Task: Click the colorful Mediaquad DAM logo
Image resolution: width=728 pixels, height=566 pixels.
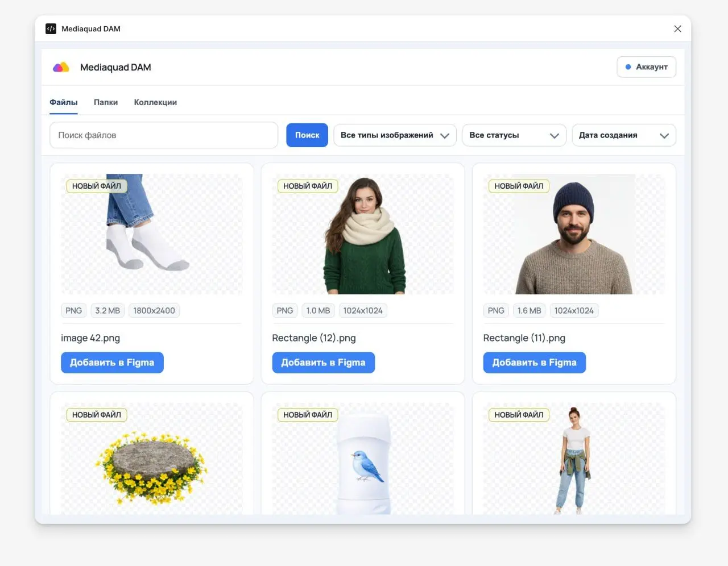Action: 61,67
